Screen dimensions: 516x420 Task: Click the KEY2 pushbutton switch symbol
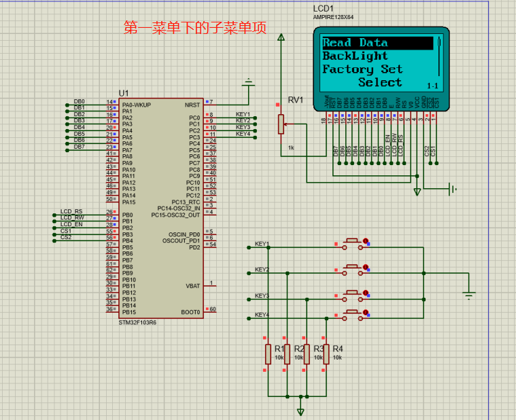click(352, 270)
